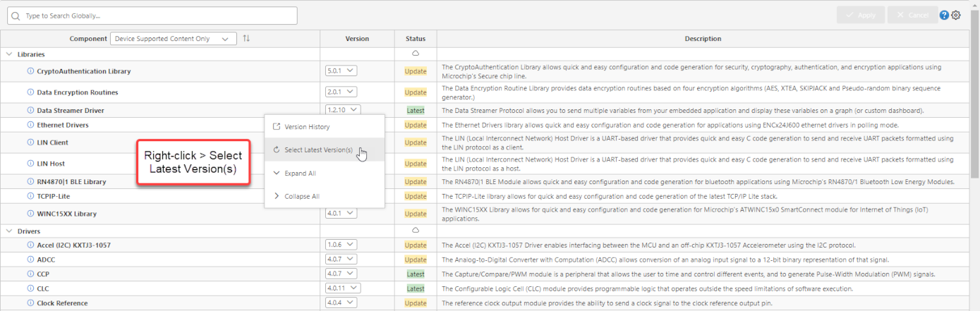Focus the global search input field
The image size is (980, 311).
click(152, 16)
